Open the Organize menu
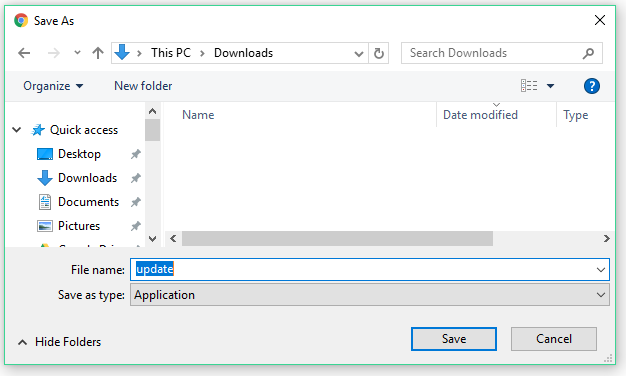The image size is (626, 376). coord(53,86)
